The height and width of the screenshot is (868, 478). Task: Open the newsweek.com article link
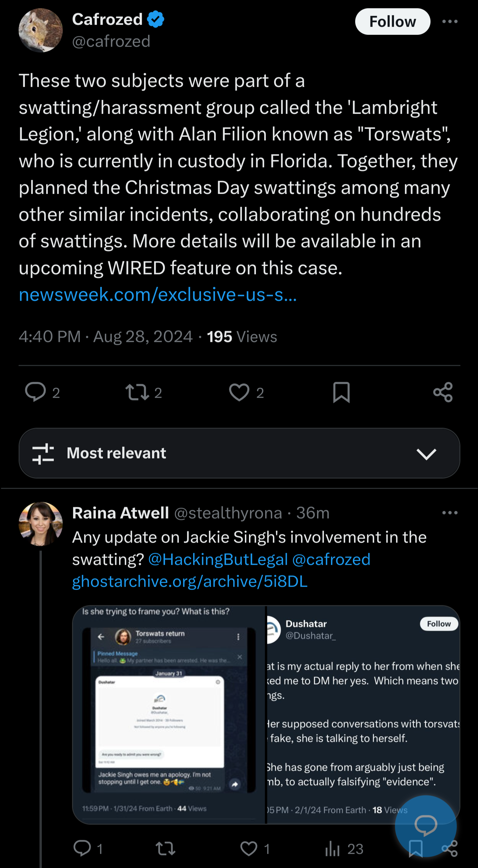(158, 295)
